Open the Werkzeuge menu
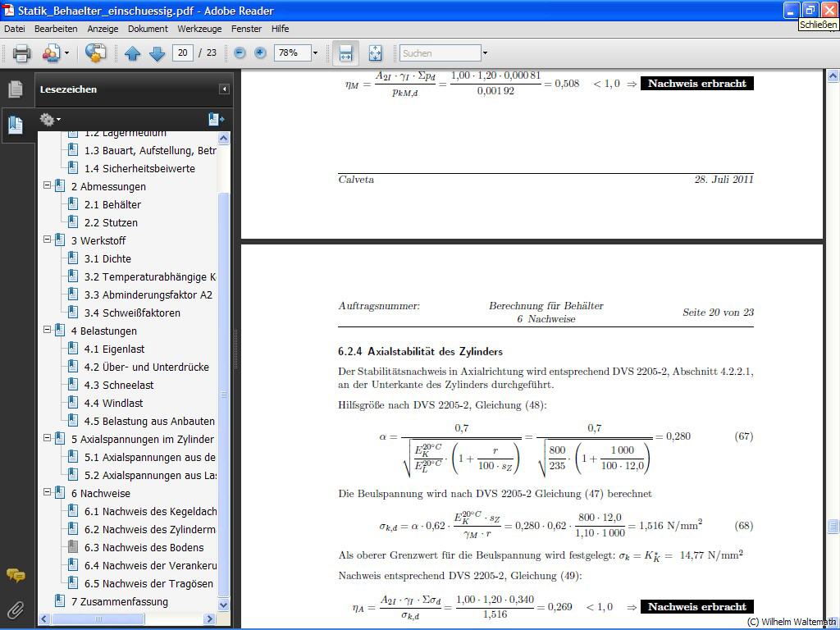The width and height of the screenshot is (840, 630). (x=199, y=29)
